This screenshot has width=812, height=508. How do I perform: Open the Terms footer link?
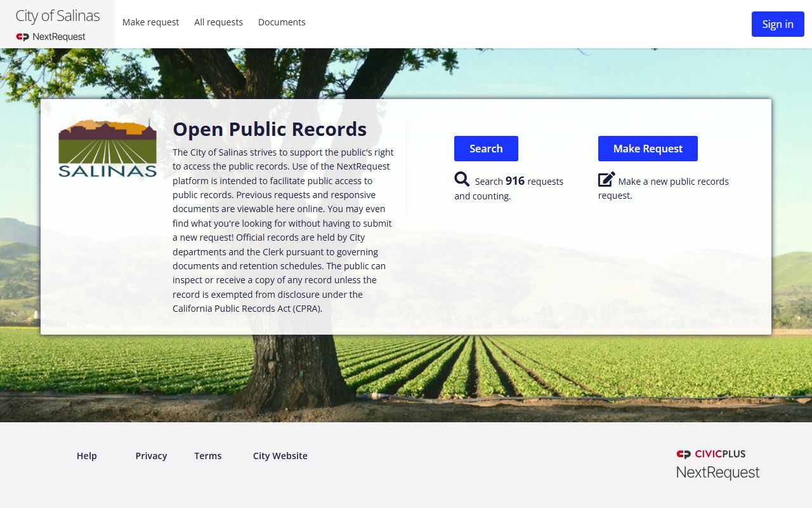208,456
